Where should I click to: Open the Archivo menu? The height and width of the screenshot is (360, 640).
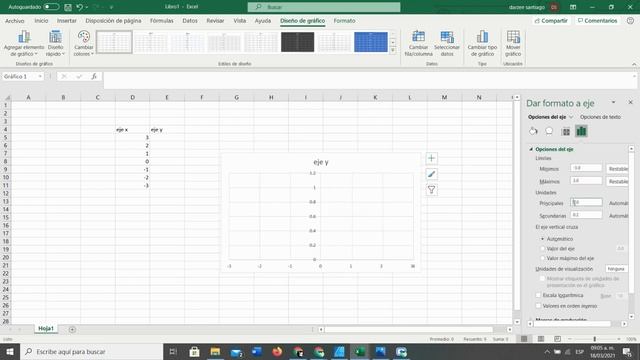pyautogui.click(x=15, y=20)
